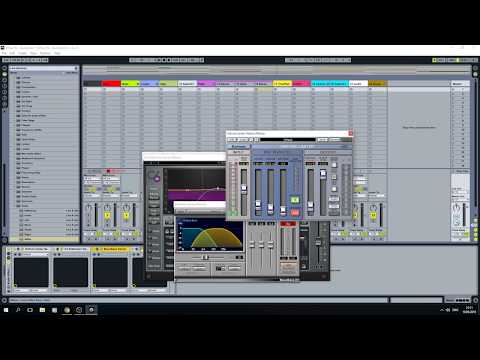The image size is (480, 360).
Task: Select the highlighted bottom row in browser list
Action: click(44, 239)
